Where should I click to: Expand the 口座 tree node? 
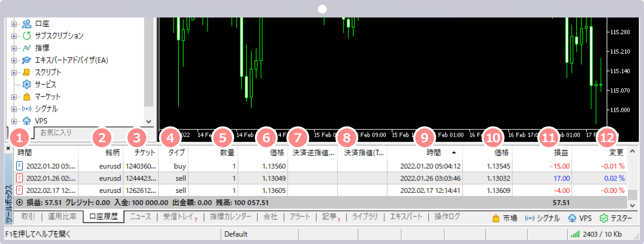click(14, 24)
